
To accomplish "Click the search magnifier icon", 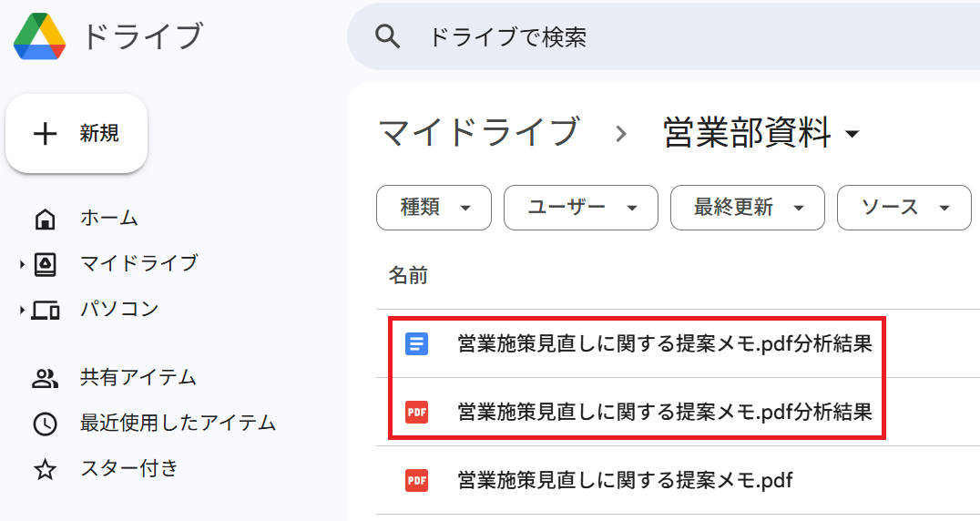I will pos(388,36).
